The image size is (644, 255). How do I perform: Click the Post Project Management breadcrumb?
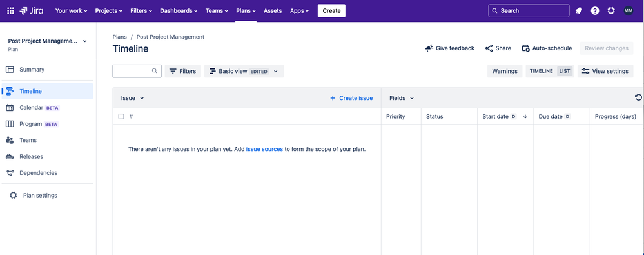[170, 37]
